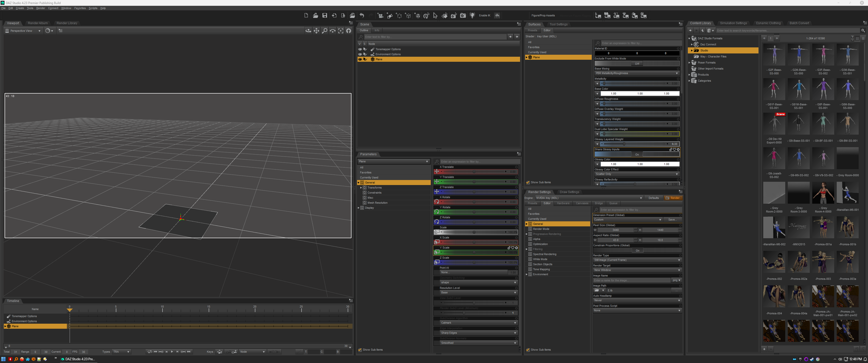Click the timeline play button
This screenshot has height=363, width=868.
(x=172, y=352)
